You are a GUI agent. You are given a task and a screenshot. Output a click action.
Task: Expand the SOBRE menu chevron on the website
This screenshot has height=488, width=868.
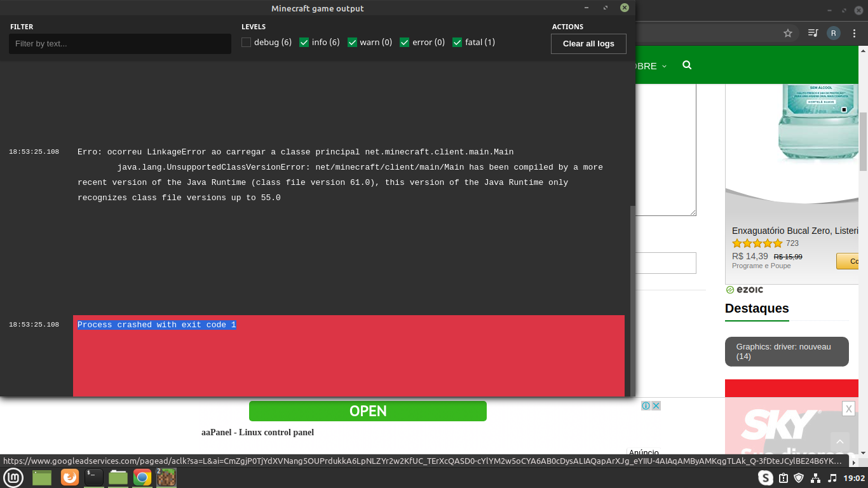[664, 66]
